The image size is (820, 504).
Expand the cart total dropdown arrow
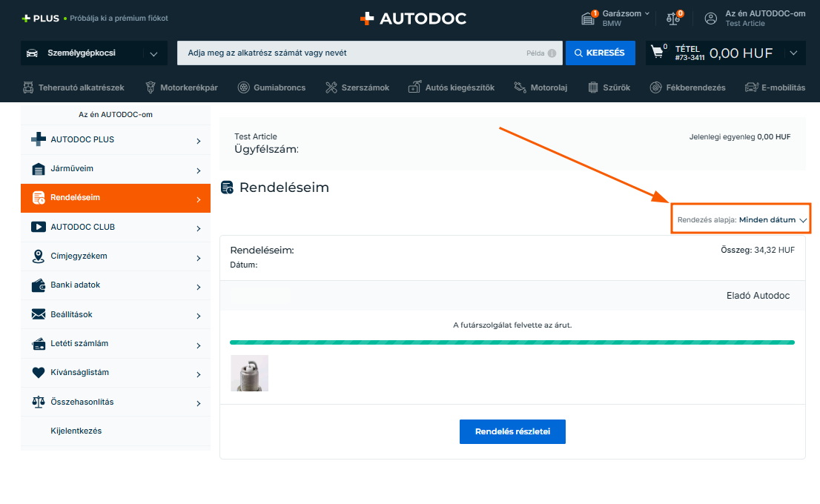point(793,53)
